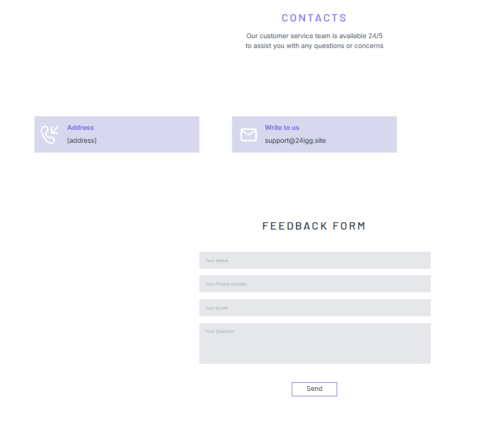Focus the Your Name field

(314, 260)
